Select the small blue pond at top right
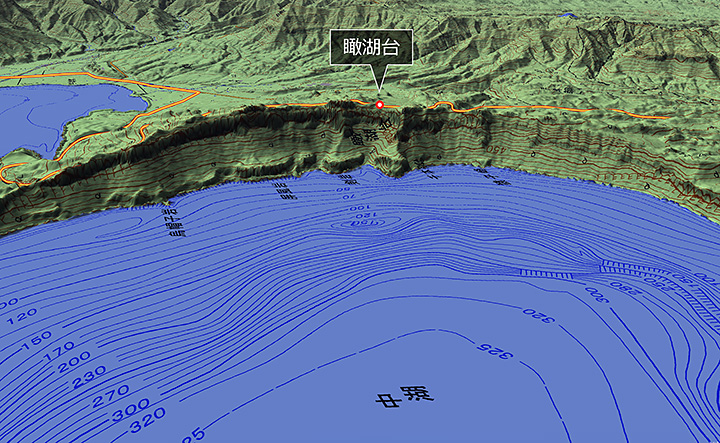The image size is (720, 443). (569, 15)
